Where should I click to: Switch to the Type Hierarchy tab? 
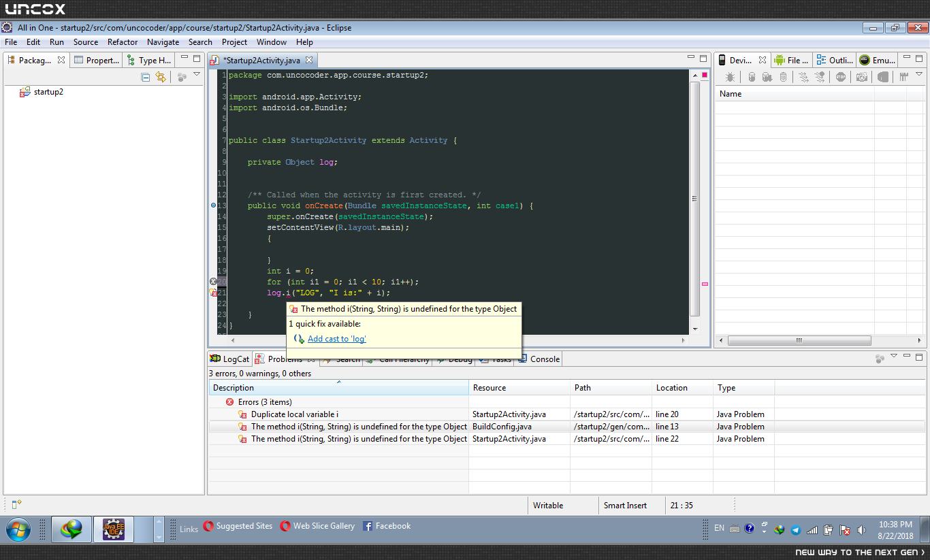(150, 60)
